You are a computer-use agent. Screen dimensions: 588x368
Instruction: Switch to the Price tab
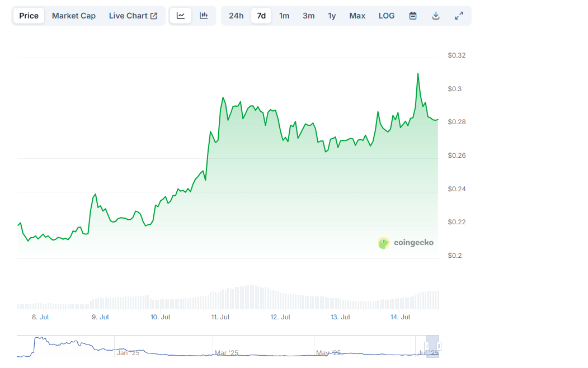pyautogui.click(x=28, y=15)
